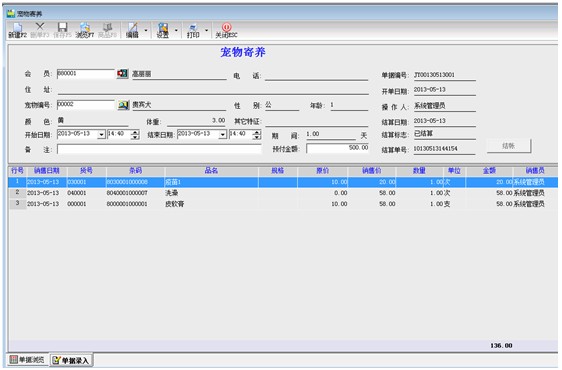Click the 开始日期 time field 14:40

click(119, 134)
